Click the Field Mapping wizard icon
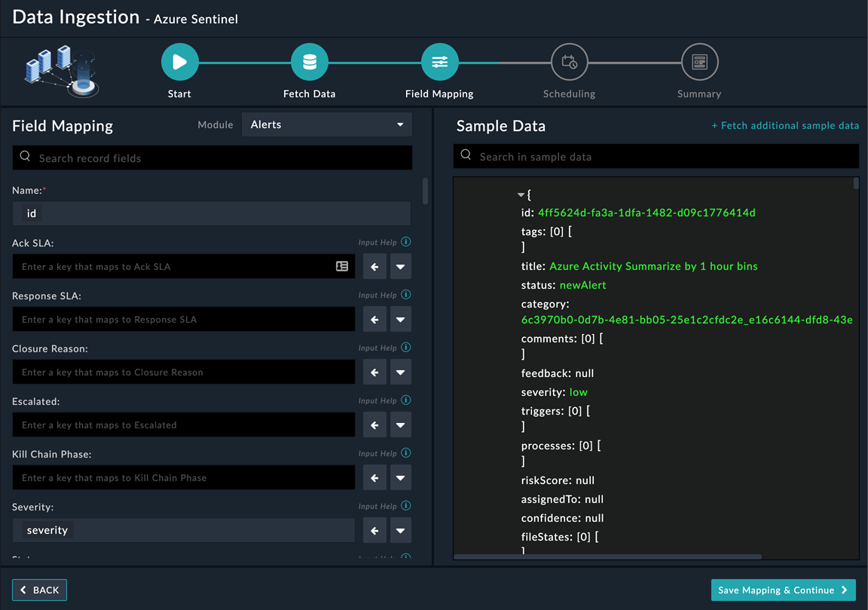This screenshot has width=868, height=610. tap(439, 62)
